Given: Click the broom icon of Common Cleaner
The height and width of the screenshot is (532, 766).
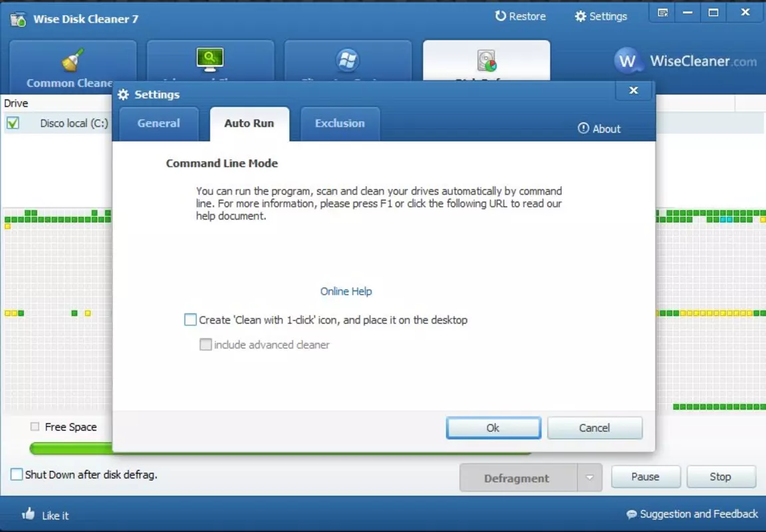Looking at the screenshot, I should pyautogui.click(x=72, y=60).
